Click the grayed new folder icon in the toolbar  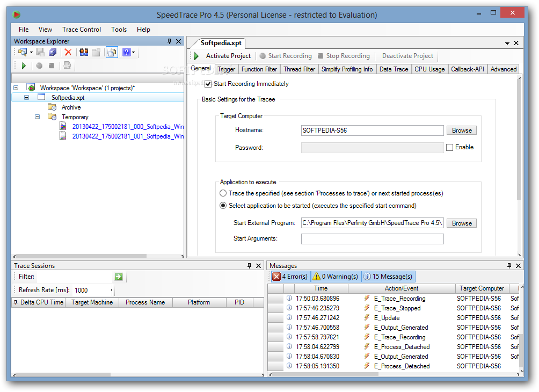tap(96, 52)
